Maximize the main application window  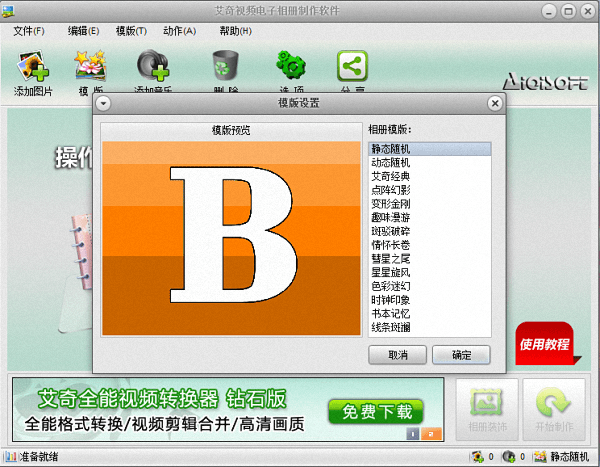coord(568,11)
